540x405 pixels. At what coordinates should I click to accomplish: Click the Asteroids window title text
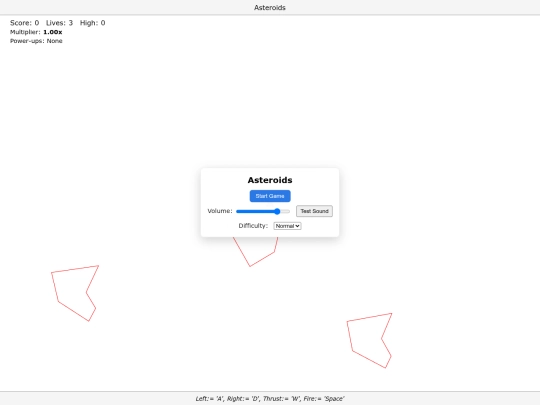[x=270, y=8]
